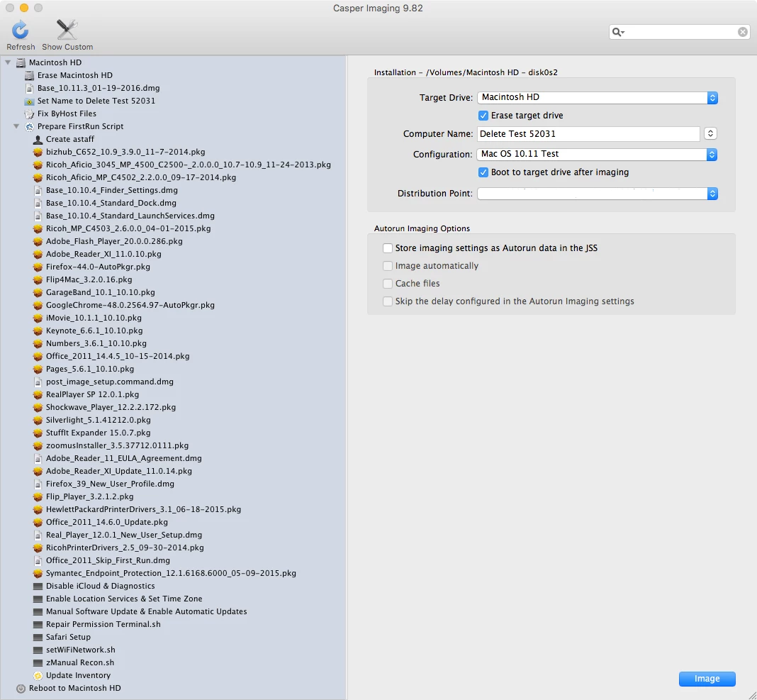Click the post_image_setup.command.dmg file icon
This screenshot has width=757, height=700.
coord(38,382)
